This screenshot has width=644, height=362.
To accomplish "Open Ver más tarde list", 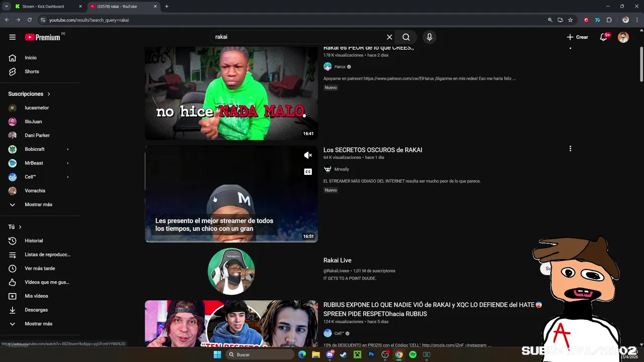I will [x=40, y=268].
